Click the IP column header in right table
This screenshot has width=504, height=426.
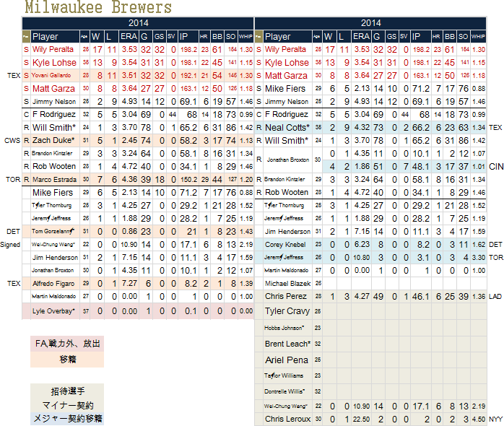tap(421, 37)
